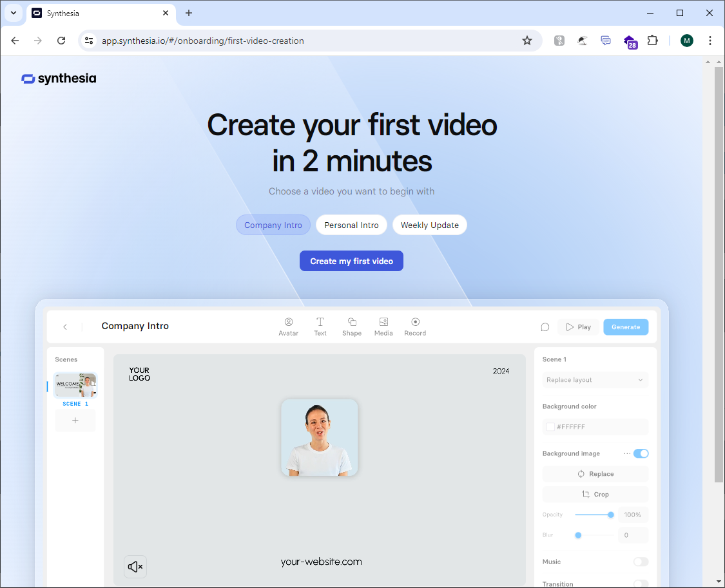Select the Text tool icon

320,327
